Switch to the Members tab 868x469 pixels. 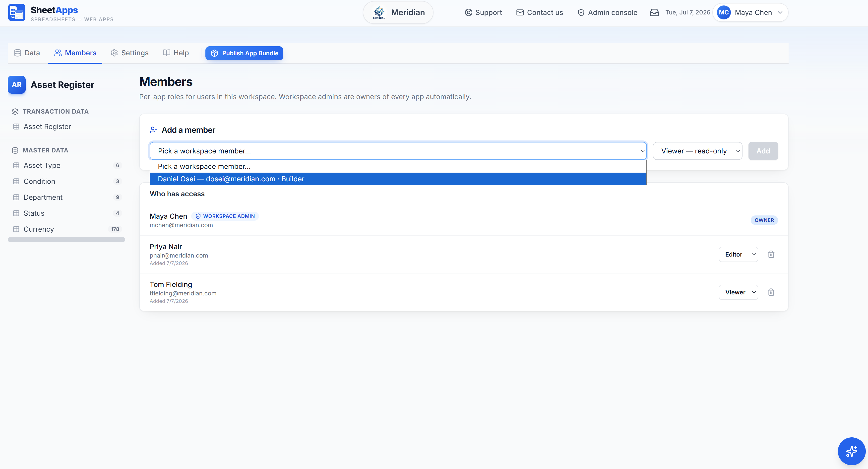(75, 53)
